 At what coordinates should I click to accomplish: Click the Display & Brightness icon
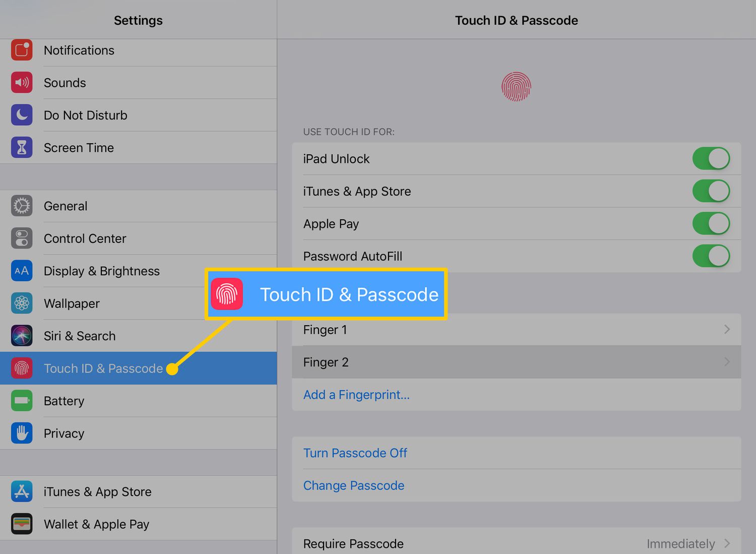tap(22, 271)
